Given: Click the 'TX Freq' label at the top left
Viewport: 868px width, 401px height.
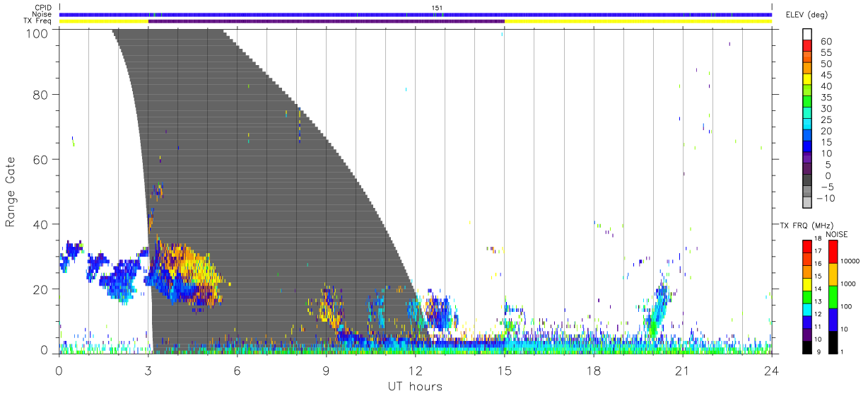Looking at the screenshot, I should pos(39,21).
